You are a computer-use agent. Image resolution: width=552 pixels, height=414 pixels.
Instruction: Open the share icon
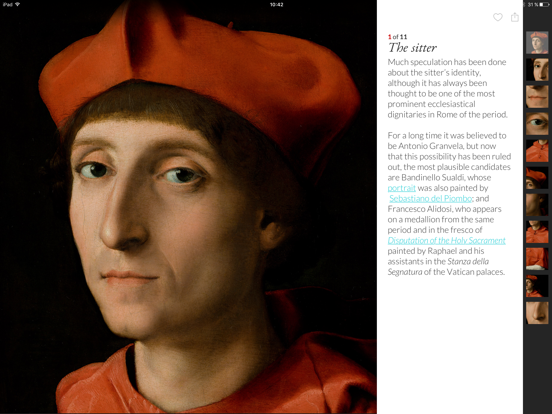tap(515, 17)
